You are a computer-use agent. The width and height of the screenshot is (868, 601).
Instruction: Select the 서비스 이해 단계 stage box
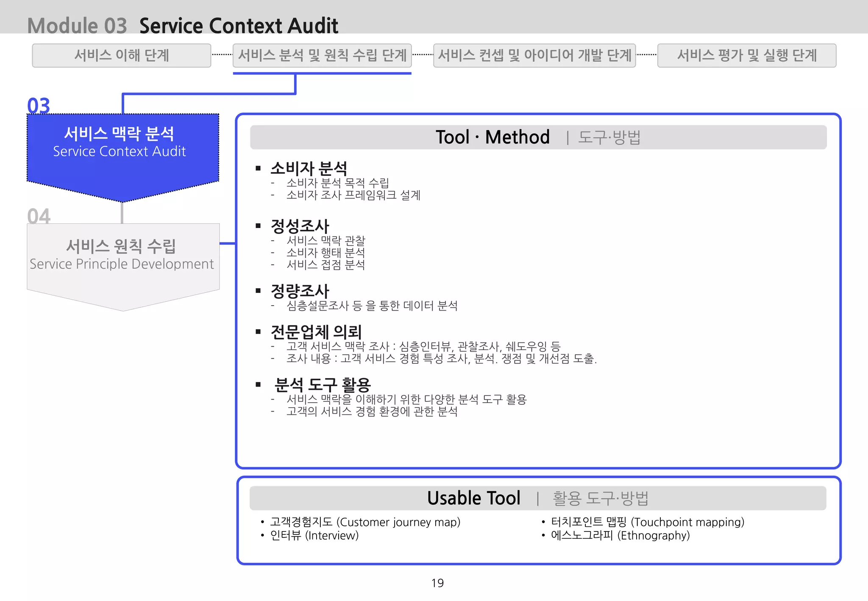tap(122, 56)
